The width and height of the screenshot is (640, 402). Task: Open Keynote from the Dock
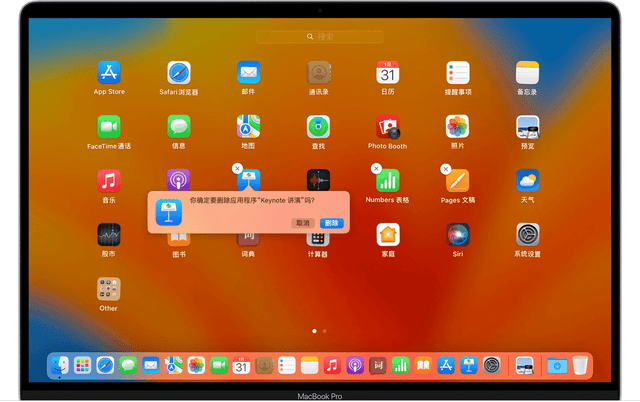469,365
